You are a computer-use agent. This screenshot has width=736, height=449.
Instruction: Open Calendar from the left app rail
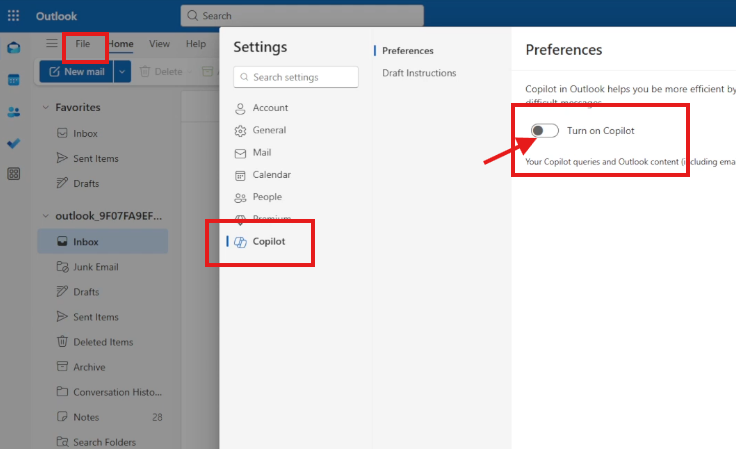pos(14,80)
